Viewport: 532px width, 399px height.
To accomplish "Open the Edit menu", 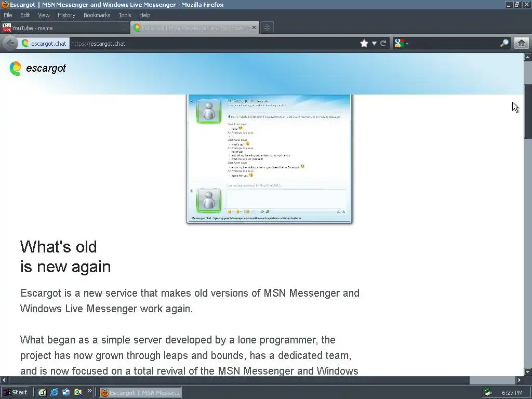I will (25, 15).
